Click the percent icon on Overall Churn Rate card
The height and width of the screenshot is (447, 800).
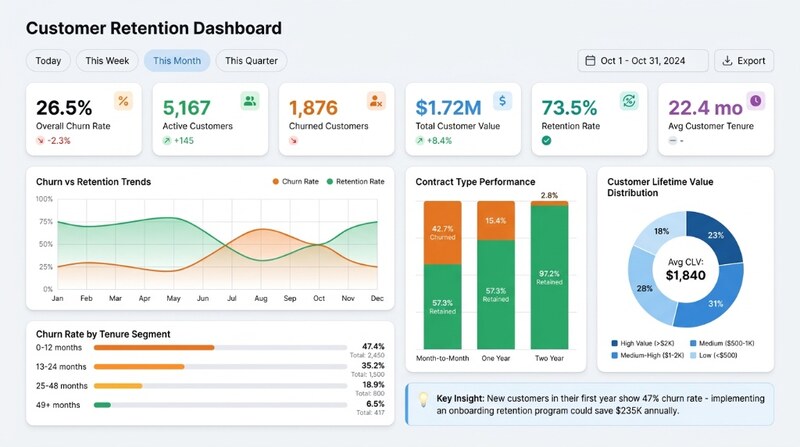tap(123, 101)
